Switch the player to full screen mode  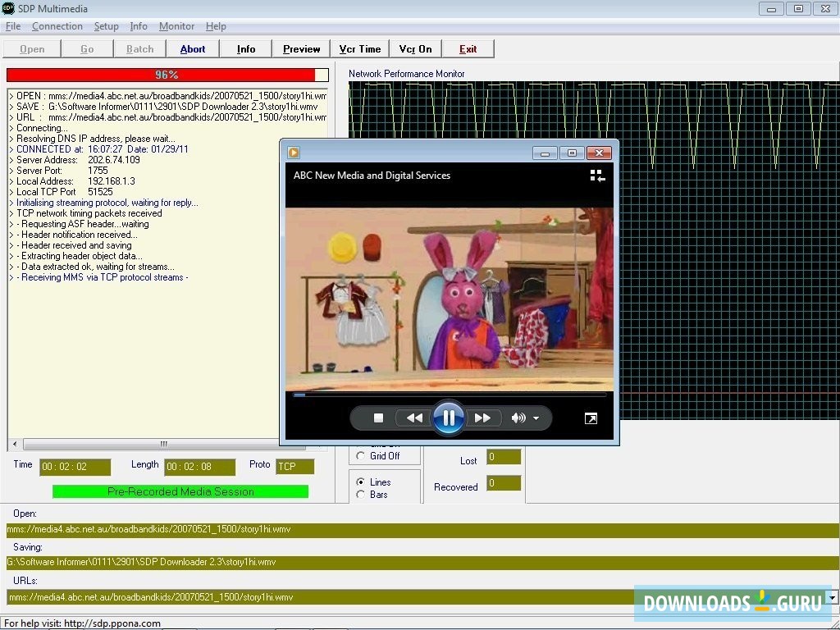pos(591,418)
